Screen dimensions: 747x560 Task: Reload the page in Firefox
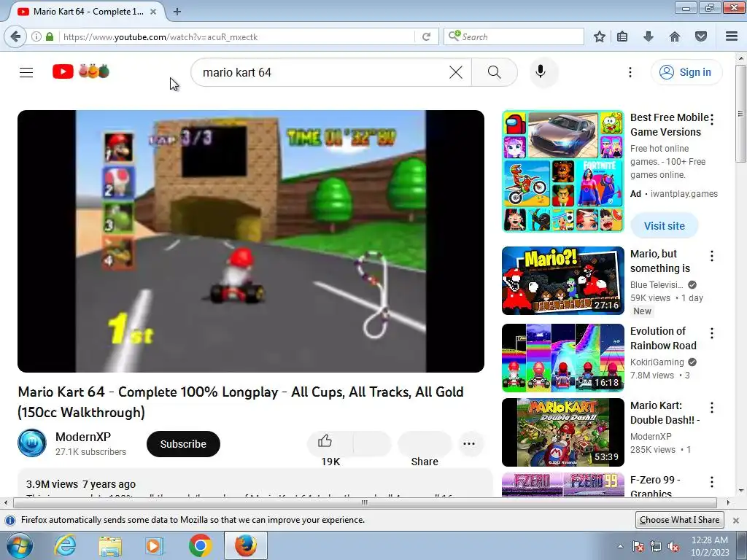pos(426,36)
